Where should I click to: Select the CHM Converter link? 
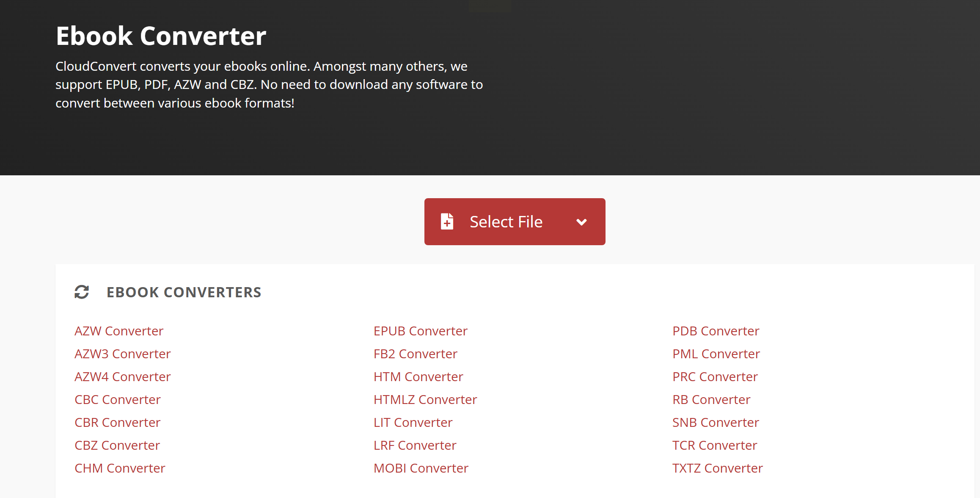tap(120, 468)
